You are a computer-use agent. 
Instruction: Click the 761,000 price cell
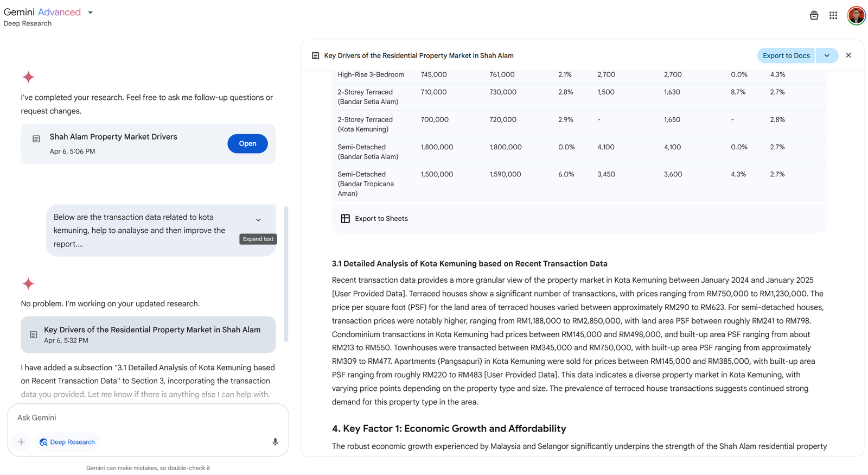[x=502, y=74]
